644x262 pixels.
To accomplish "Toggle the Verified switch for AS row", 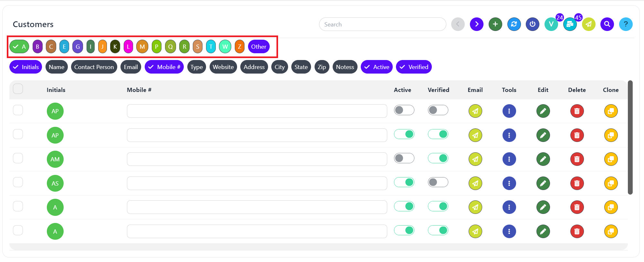I will (438, 182).
